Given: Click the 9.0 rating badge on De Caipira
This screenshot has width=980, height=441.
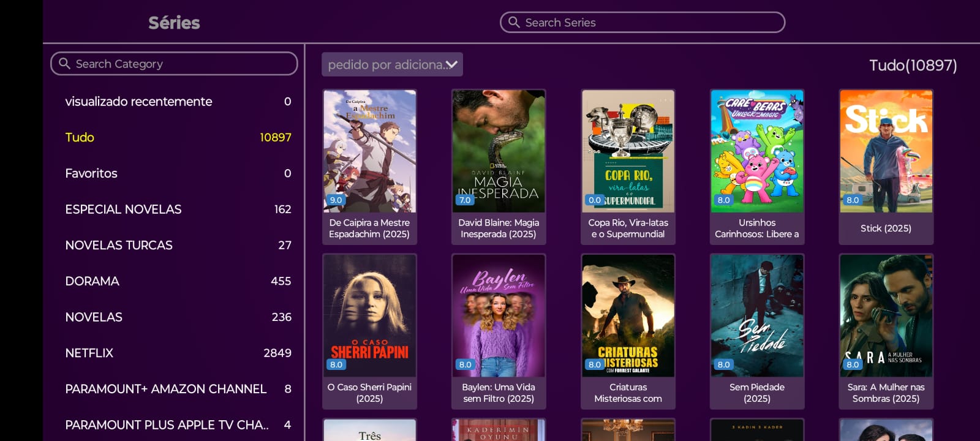Looking at the screenshot, I should (336, 200).
